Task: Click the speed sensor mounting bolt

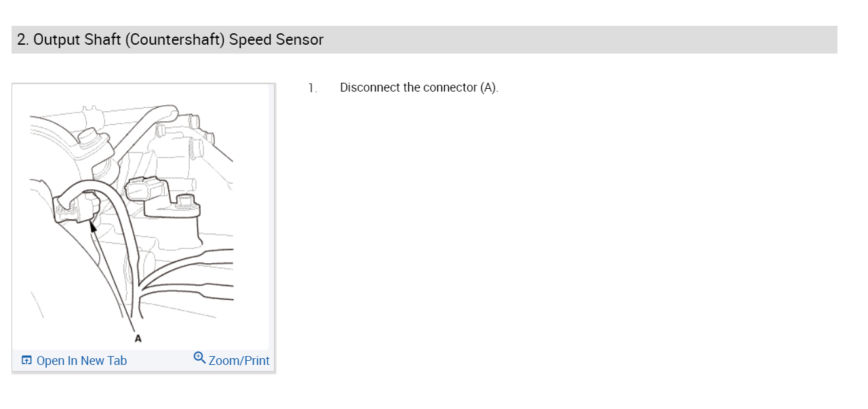Action: (183, 200)
